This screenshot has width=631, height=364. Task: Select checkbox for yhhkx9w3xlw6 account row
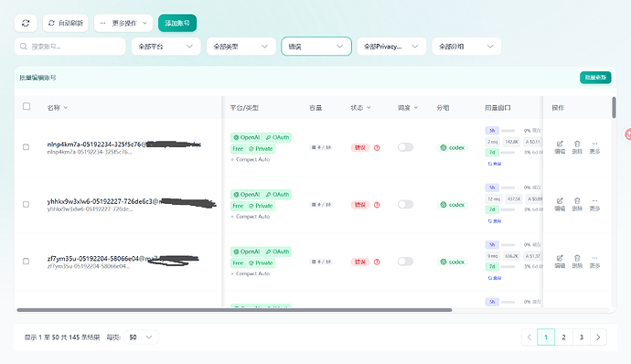click(x=27, y=204)
